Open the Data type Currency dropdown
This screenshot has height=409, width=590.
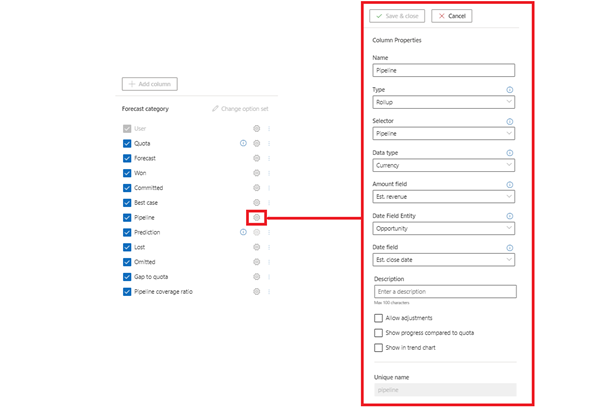[x=444, y=165]
